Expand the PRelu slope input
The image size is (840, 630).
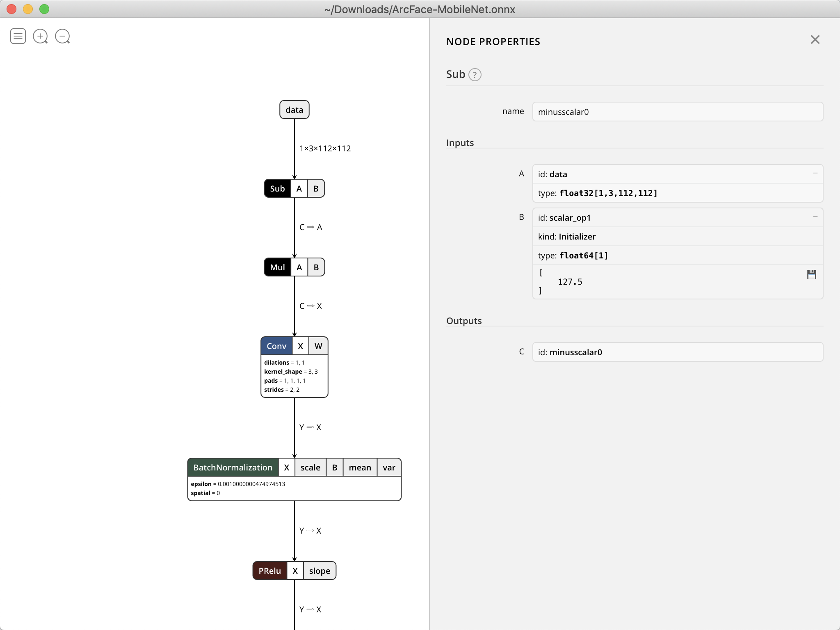[320, 571]
